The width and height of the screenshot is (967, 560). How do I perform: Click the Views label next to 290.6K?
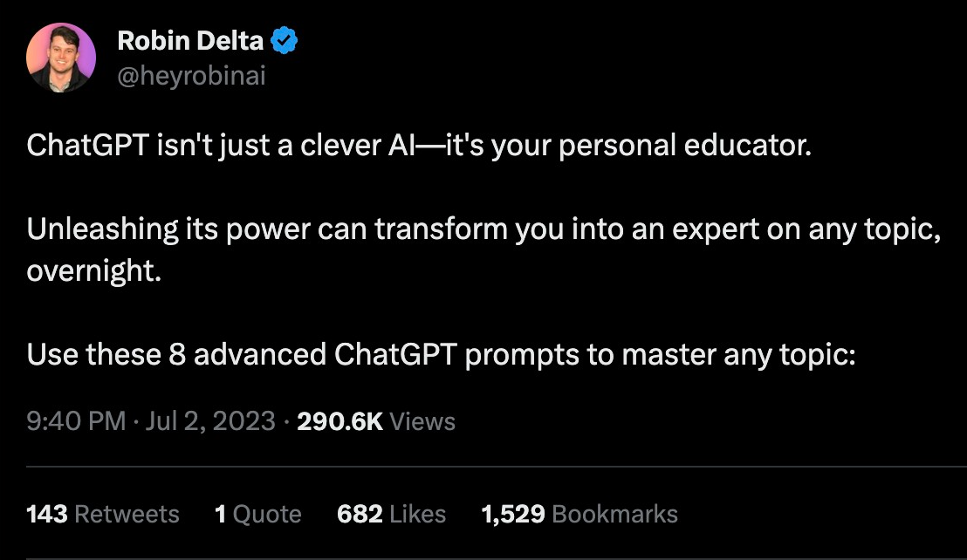pyautogui.click(x=424, y=421)
